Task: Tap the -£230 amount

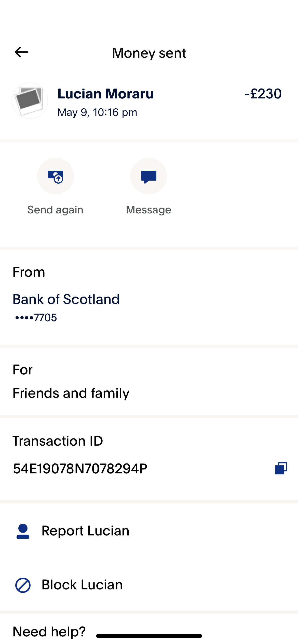Action: (263, 94)
